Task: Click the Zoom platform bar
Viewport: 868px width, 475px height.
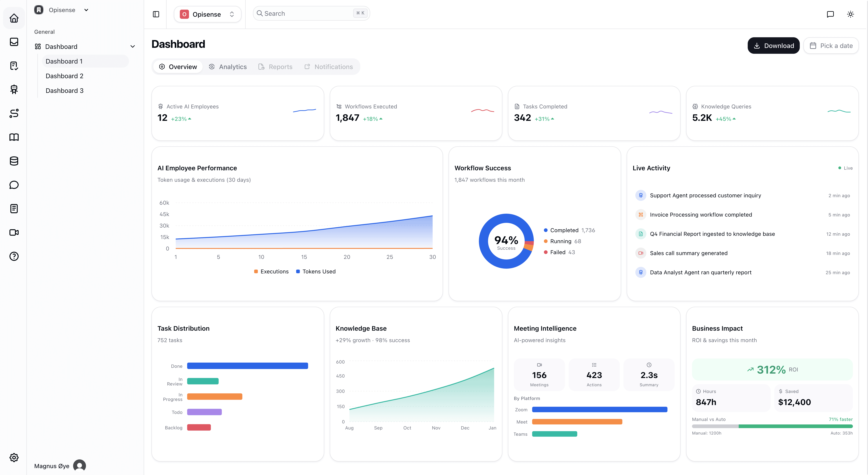Action: point(599,410)
